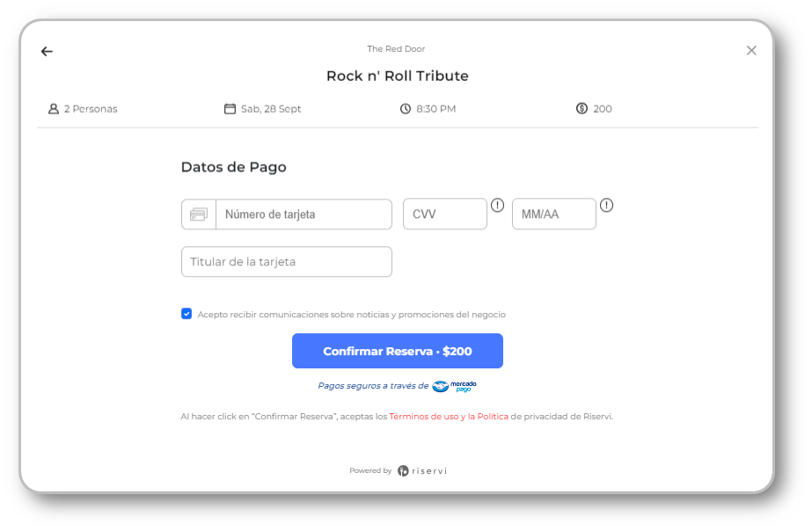This screenshot has height=531, width=812.
Task: Open Términos de uso y la Política link
Action: [x=449, y=417]
